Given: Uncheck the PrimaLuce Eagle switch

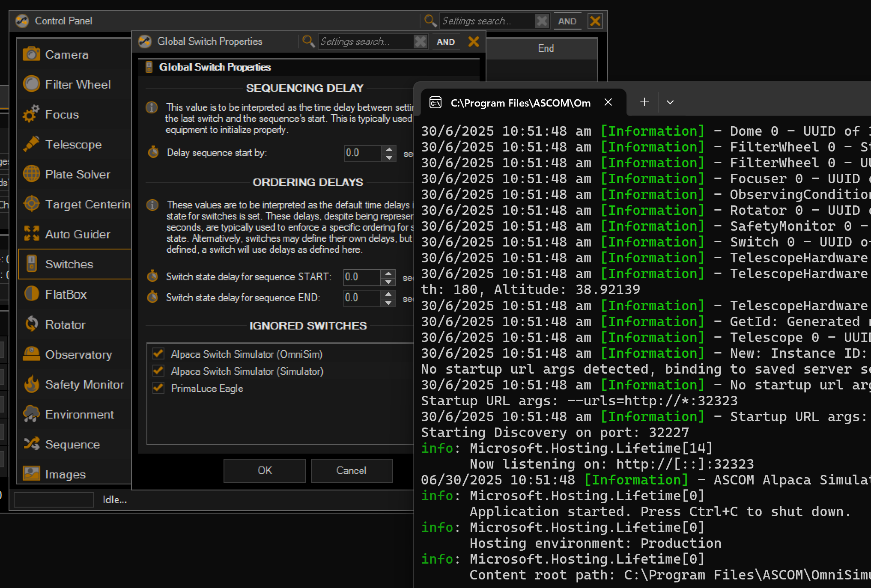Looking at the screenshot, I should (x=158, y=388).
